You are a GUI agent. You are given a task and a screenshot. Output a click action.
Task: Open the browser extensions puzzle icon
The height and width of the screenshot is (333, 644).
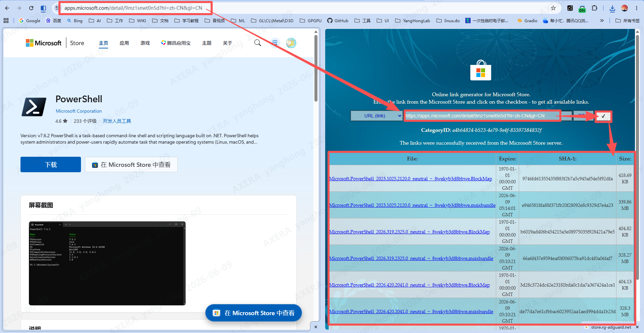[x=594, y=8]
